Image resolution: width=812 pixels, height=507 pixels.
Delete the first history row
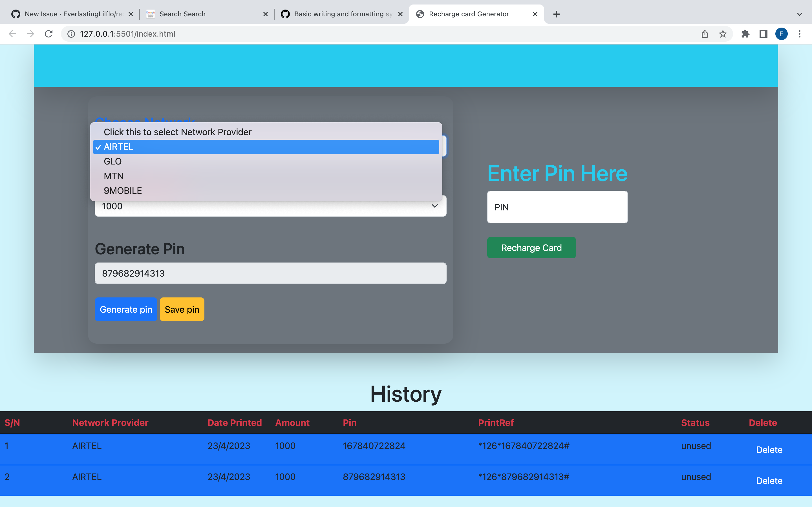coord(769,450)
